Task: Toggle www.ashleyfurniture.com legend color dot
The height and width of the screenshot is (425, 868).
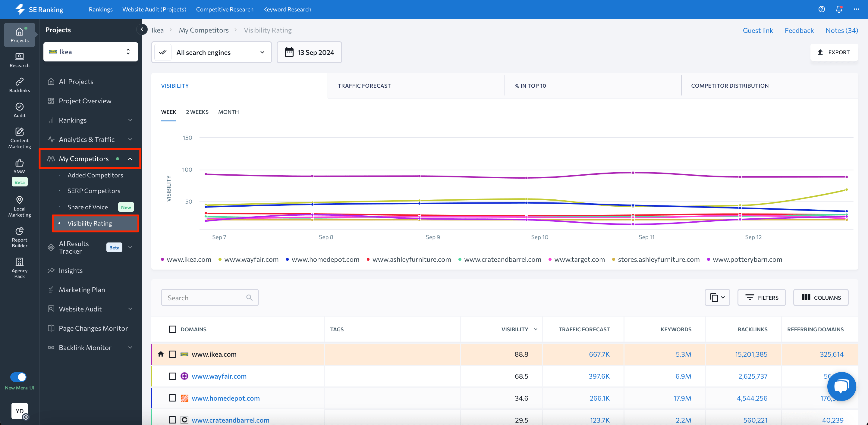Action: pyautogui.click(x=368, y=259)
